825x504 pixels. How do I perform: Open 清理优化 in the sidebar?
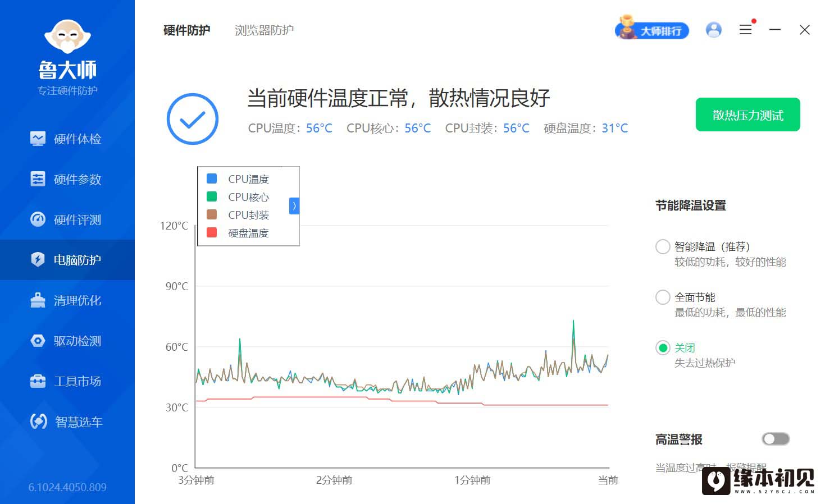pyautogui.click(x=67, y=300)
